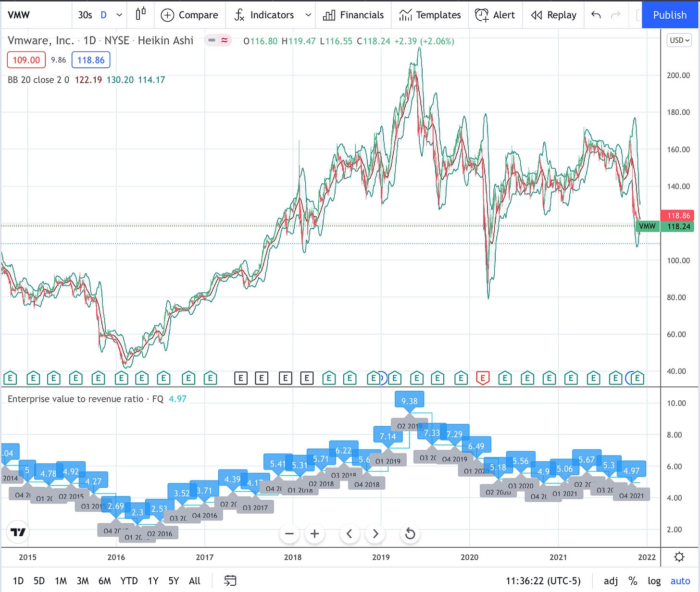Click the red 118.86 price axis label
The height and width of the screenshot is (592, 700).
677,216
